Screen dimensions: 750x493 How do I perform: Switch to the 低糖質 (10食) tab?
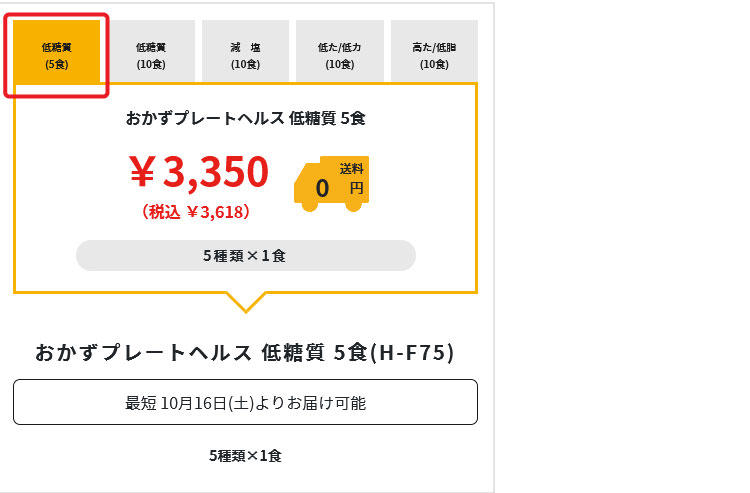[151, 52]
